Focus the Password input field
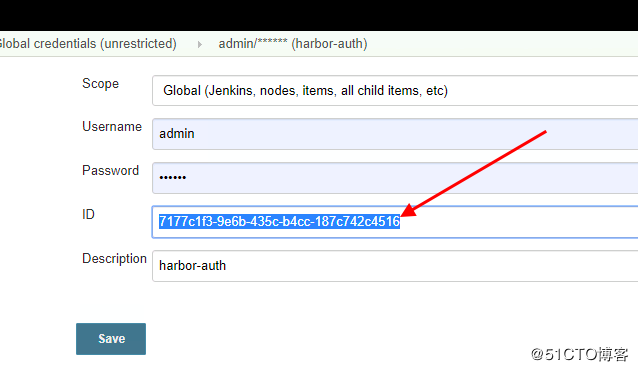This screenshot has height=371, width=638. pyautogui.click(x=395, y=178)
